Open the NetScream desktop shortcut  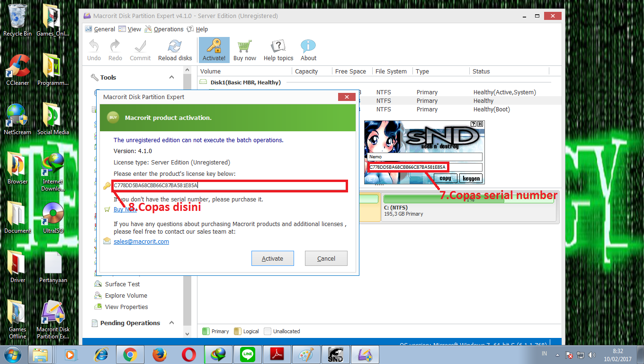click(x=18, y=118)
